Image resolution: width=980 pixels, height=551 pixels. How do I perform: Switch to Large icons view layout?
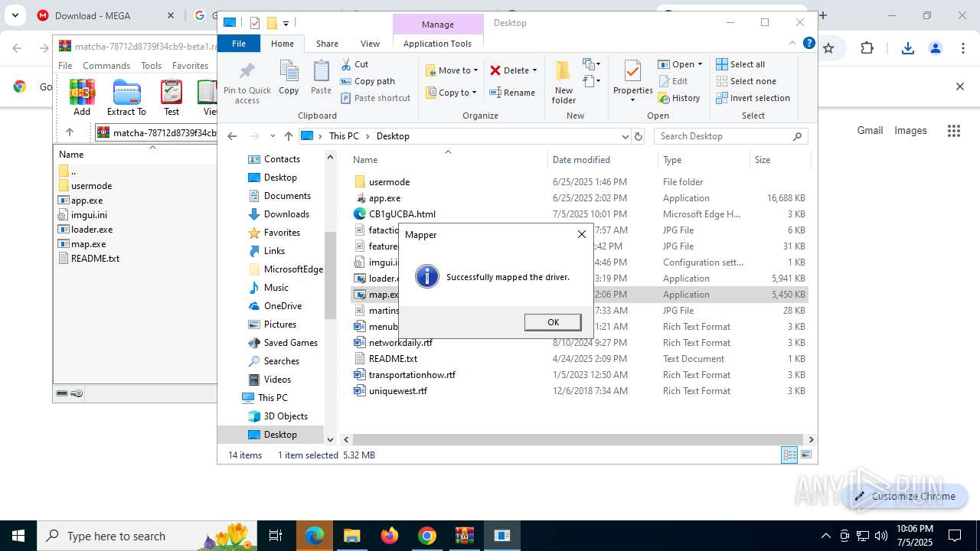tap(805, 455)
